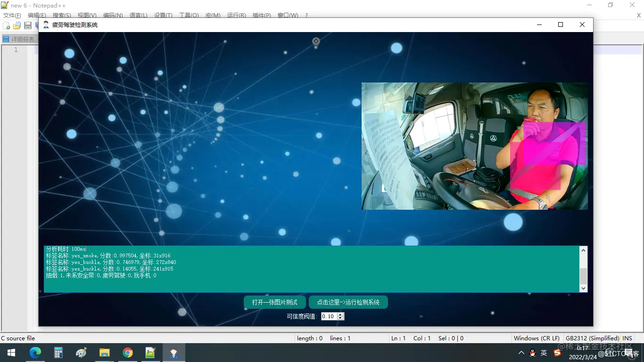Click the 打开一张图片测试 button
Viewport: 644px width, 362px height.
pos(275,302)
